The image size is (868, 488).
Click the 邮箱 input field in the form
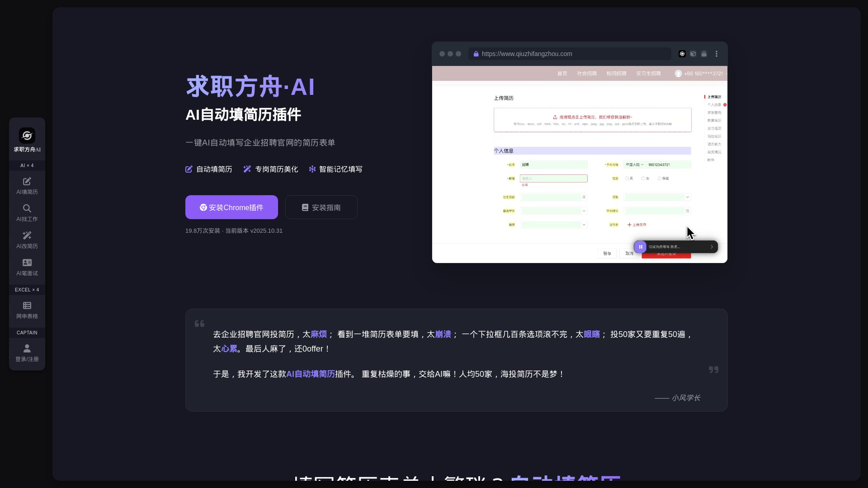pyautogui.click(x=553, y=178)
